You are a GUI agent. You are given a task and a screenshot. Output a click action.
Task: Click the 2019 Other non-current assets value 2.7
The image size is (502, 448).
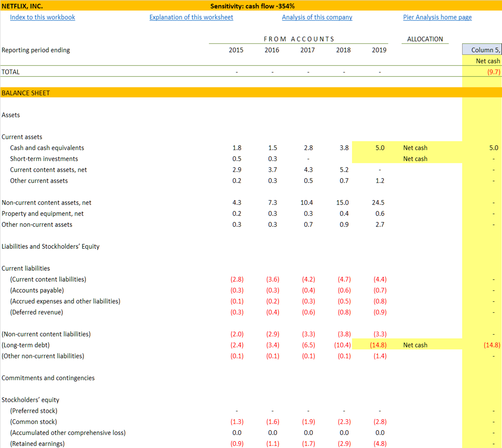[380, 225]
